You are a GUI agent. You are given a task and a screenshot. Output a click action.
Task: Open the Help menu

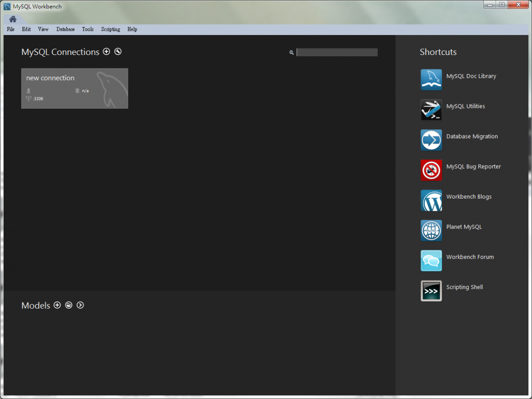click(132, 29)
